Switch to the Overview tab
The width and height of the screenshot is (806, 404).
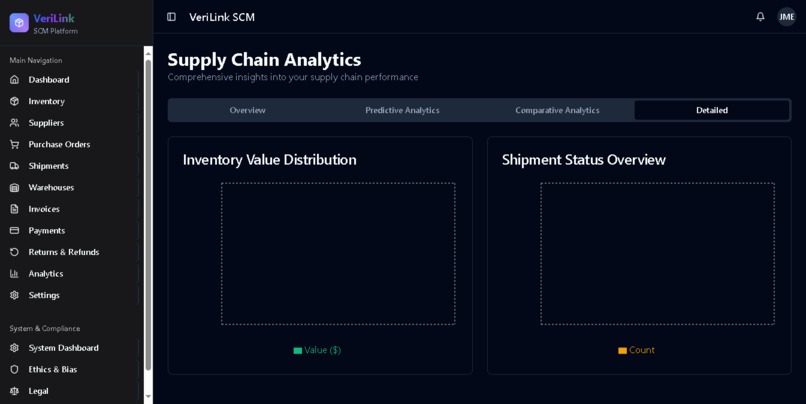(x=247, y=110)
